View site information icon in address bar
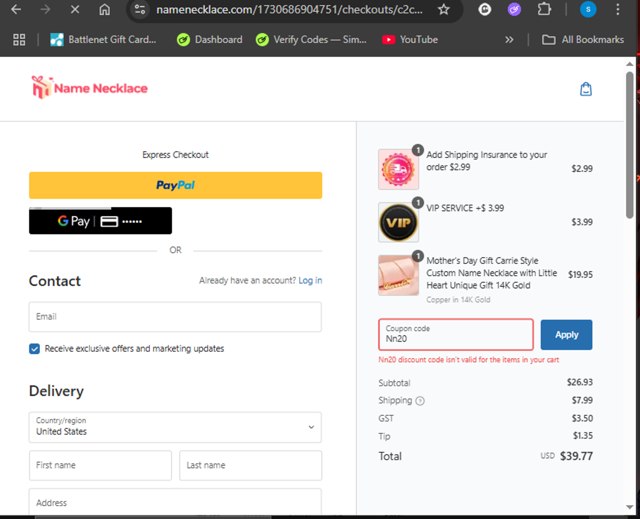The image size is (640, 519). tap(140, 9)
